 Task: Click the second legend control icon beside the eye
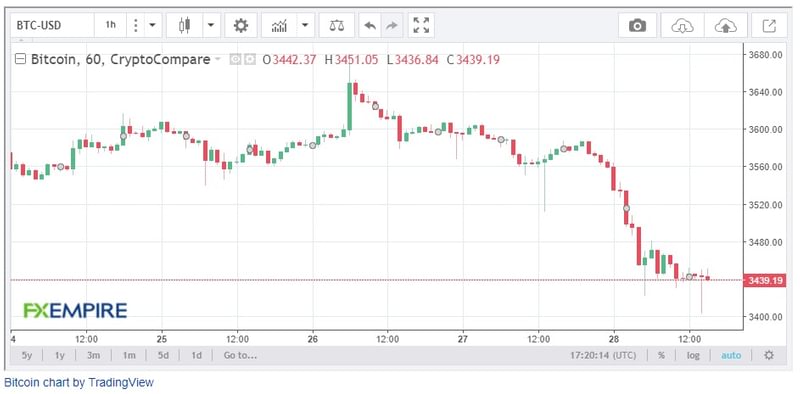pos(249,60)
